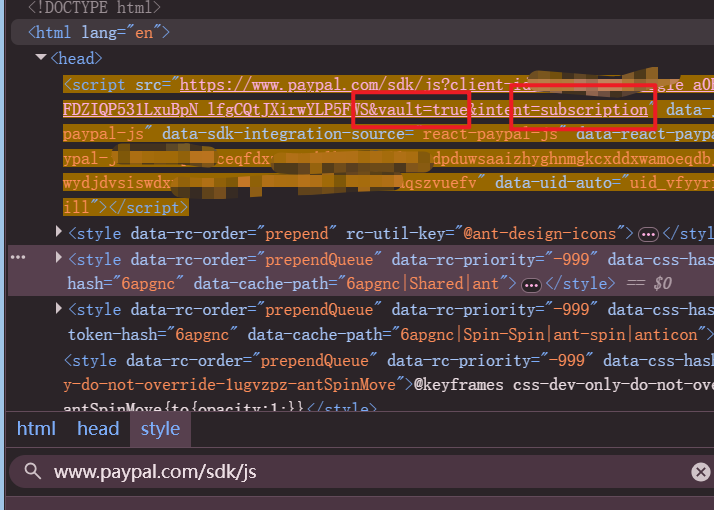This screenshot has width=714, height=510.
Task: Click the $0 selected-node marker
Action: 663,284
